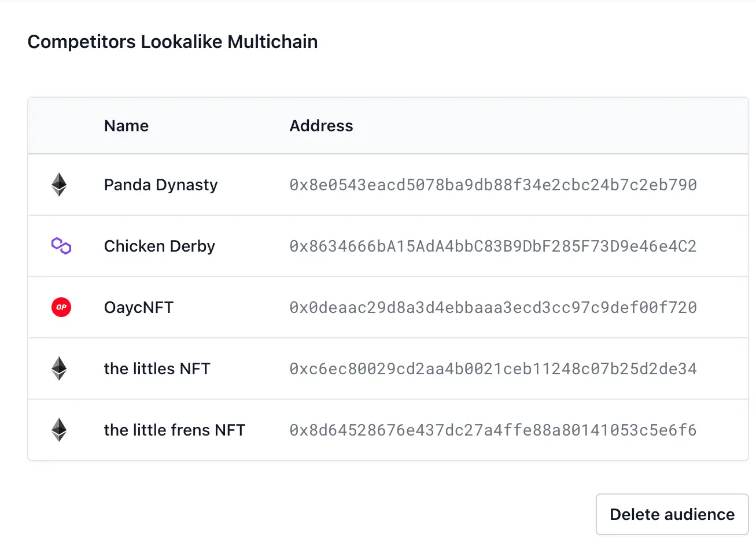Image resolution: width=756 pixels, height=542 pixels.
Task: Open the OaycNFT entry name
Action: (x=139, y=308)
